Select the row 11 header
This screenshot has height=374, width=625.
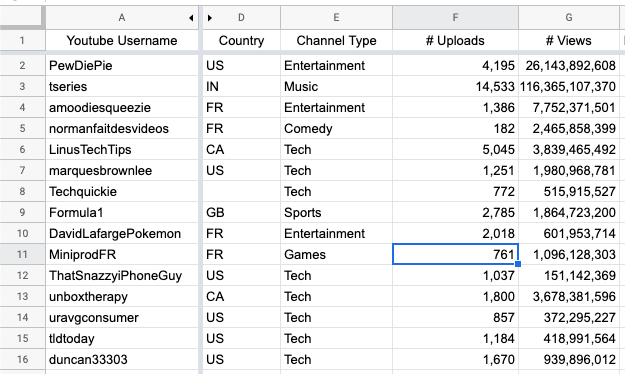[22, 254]
